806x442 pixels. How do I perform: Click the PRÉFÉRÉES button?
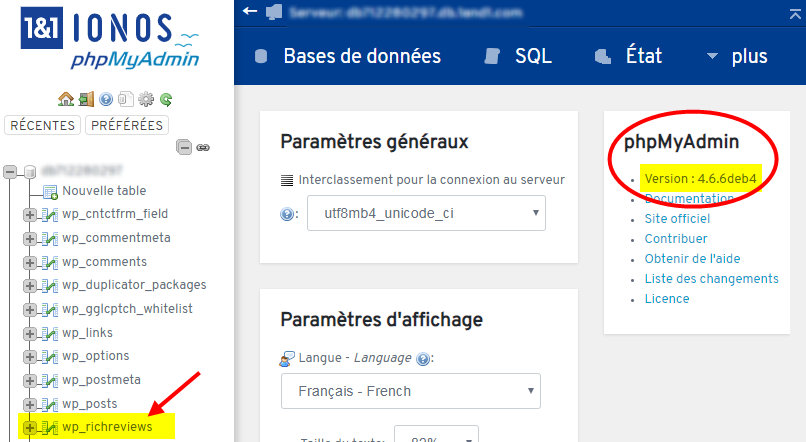point(127,125)
